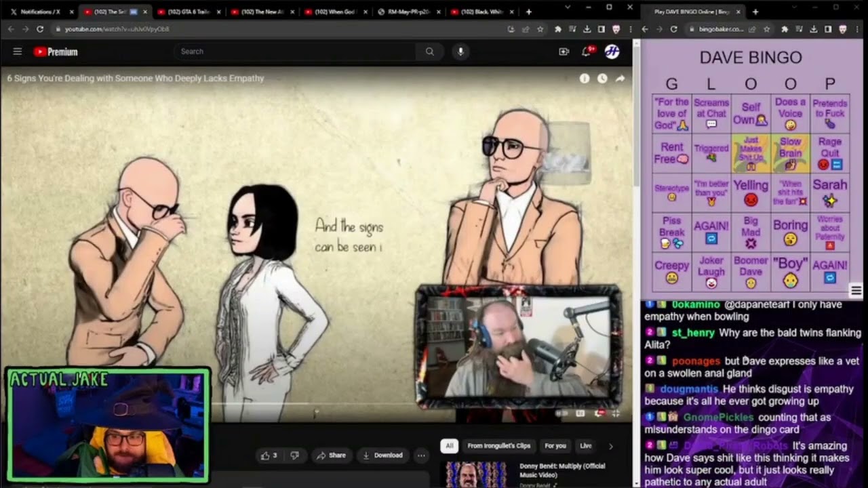Go to YouTube Premium home logo

click(x=56, y=52)
